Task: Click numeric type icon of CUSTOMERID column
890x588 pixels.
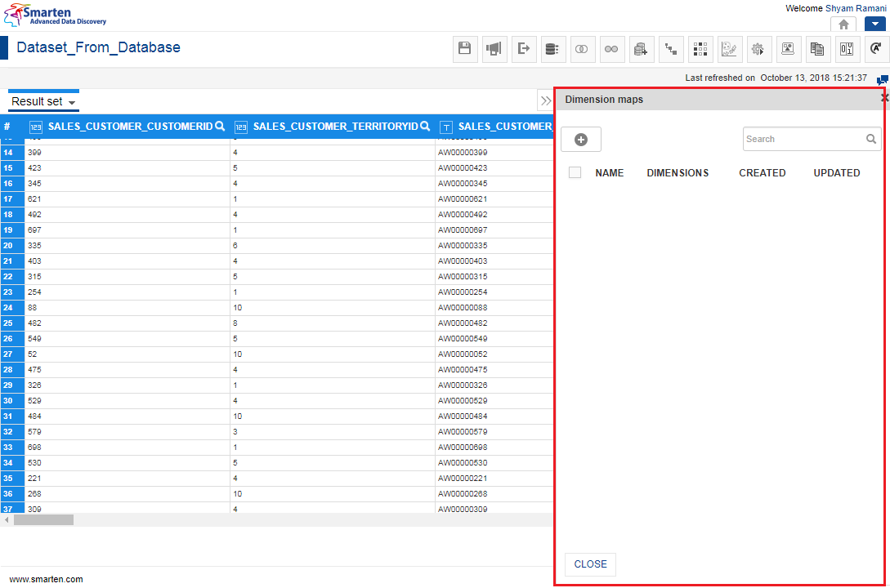Action: pyautogui.click(x=36, y=127)
